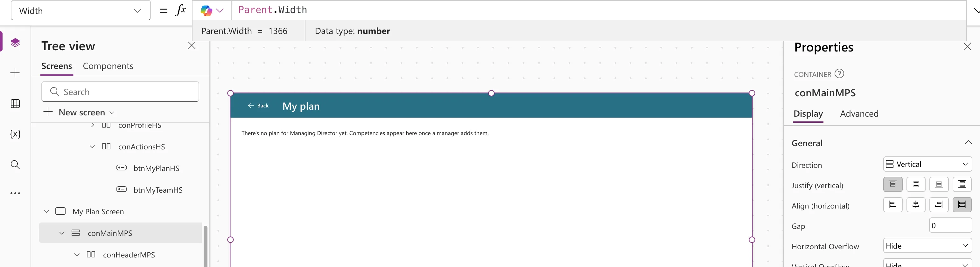
Task: Open the Variables {x} icon
Action: tap(15, 134)
